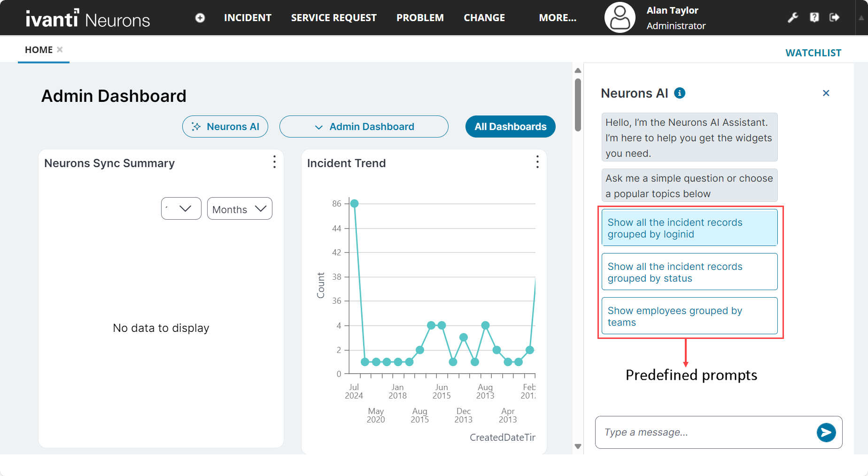The image size is (868, 476).
Task: Click the dashboard vertical scrollbar thumb
Action: (578, 104)
